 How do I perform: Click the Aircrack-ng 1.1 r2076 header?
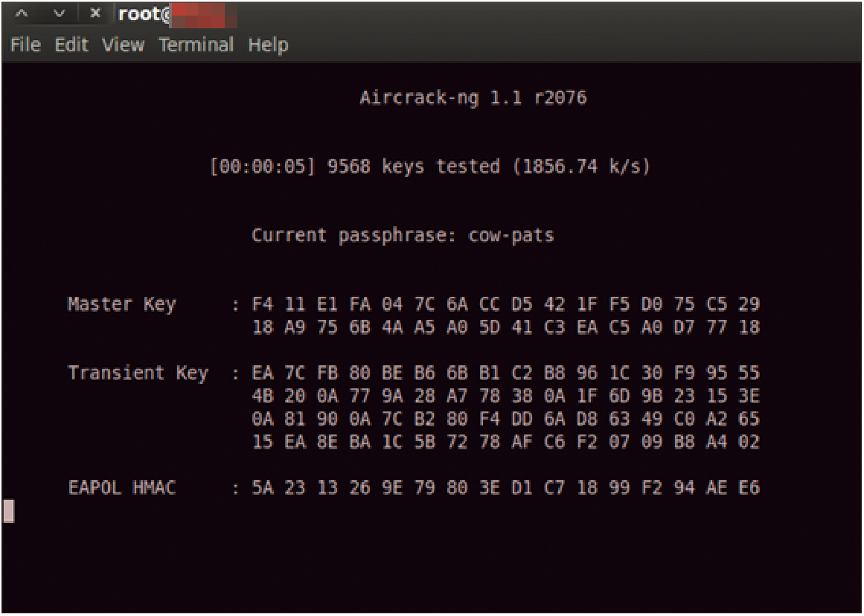(473, 98)
